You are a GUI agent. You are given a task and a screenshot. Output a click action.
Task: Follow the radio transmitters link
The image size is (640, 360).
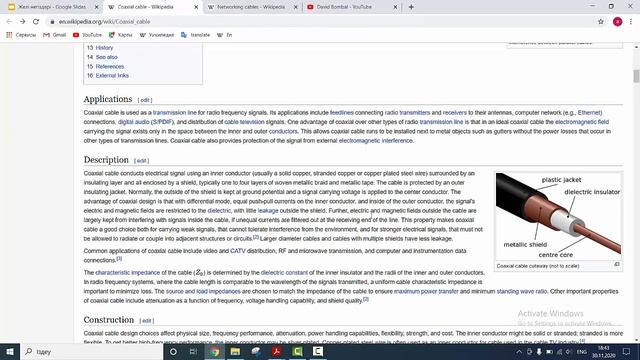(407, 113)
